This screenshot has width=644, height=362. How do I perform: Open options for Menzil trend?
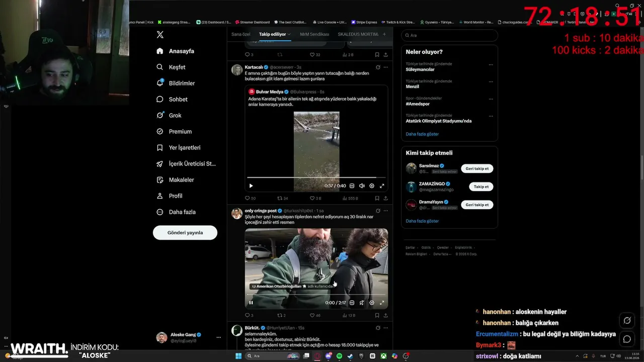pyautogui.click(x=491, y=82)
